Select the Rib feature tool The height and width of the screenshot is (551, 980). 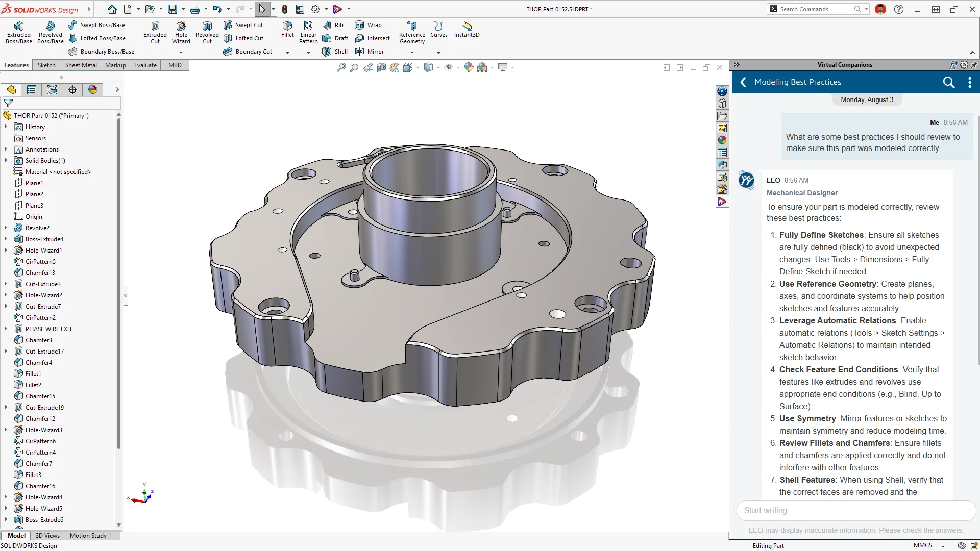(x=333, y=25)
